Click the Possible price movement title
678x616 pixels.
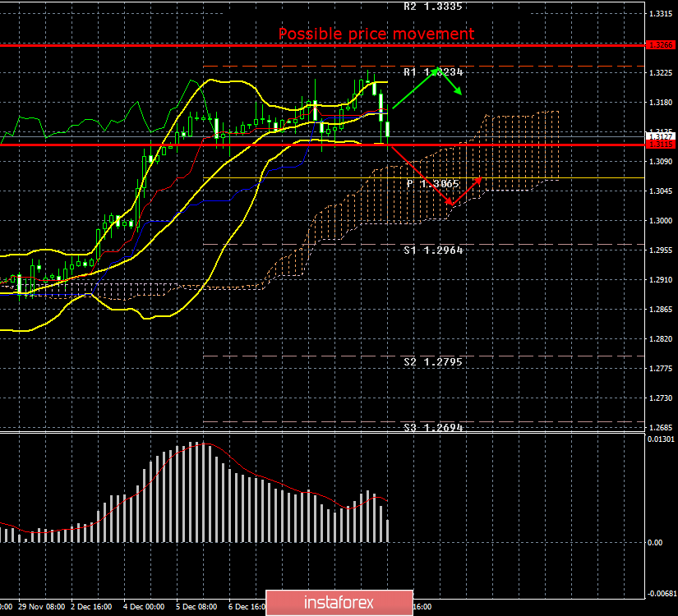tap(376, 34)
